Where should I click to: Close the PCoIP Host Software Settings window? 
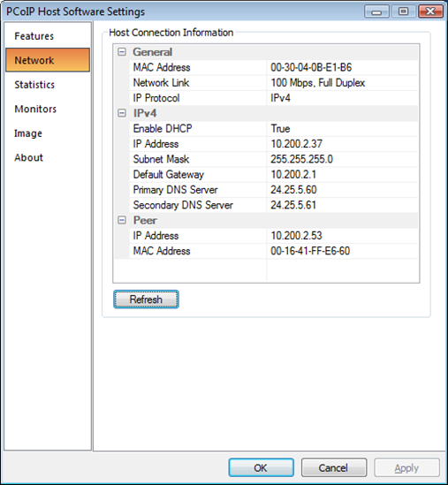click(430, 11)
